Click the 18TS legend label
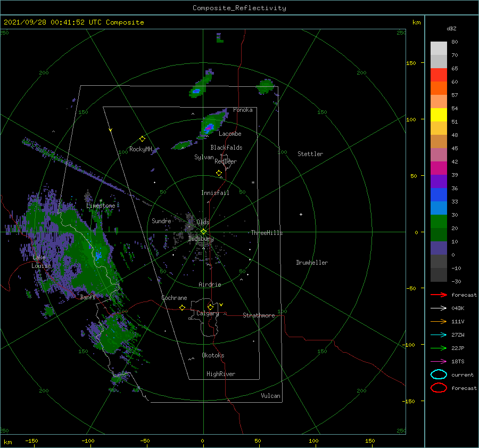Screen dimensions: 479x448 point(458,362)
